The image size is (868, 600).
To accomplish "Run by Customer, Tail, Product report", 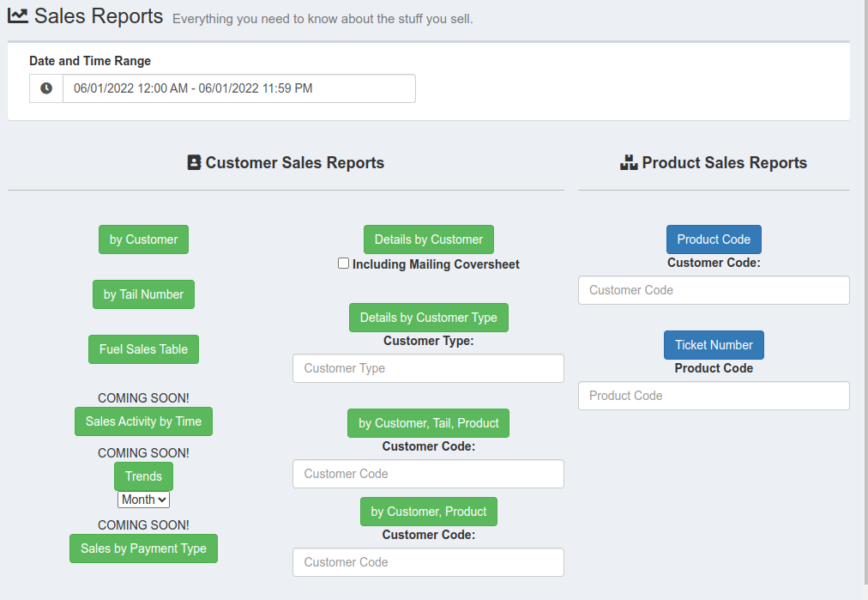I will point(428,423).
